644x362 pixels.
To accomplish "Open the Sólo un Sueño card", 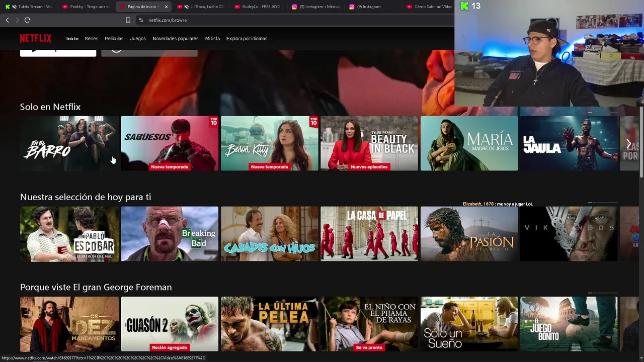I will [469, 324].
